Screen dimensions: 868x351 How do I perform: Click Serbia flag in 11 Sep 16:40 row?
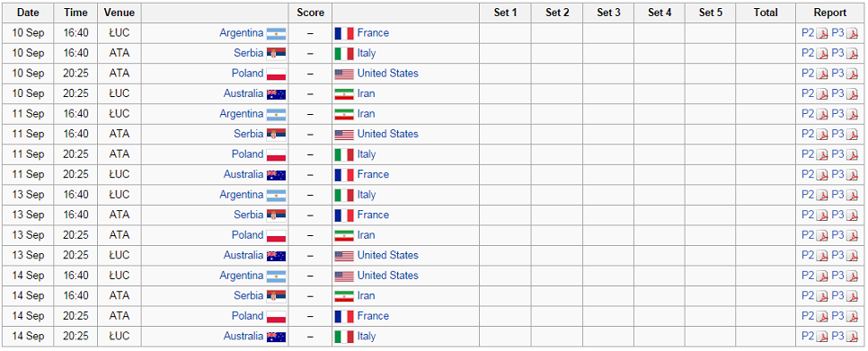tap(276, 135)
